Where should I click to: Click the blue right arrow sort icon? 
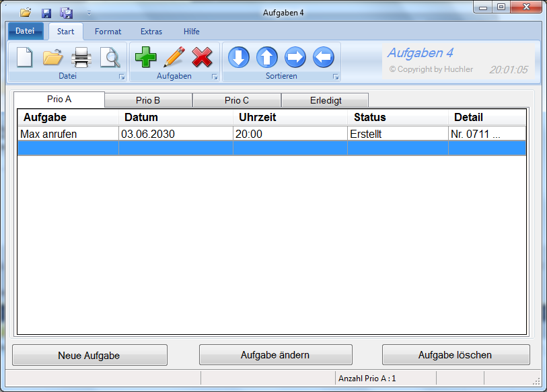pyautogui.click(x=295, y=57)
